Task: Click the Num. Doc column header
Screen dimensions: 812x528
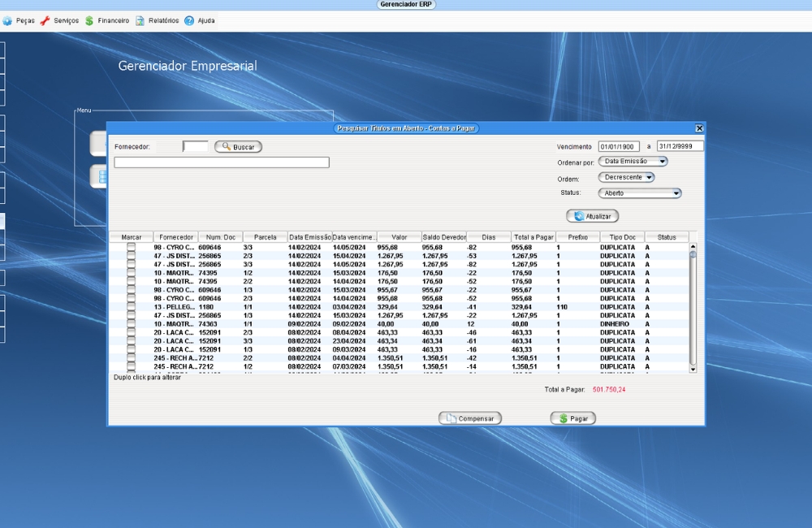Action: click(221, 237)
